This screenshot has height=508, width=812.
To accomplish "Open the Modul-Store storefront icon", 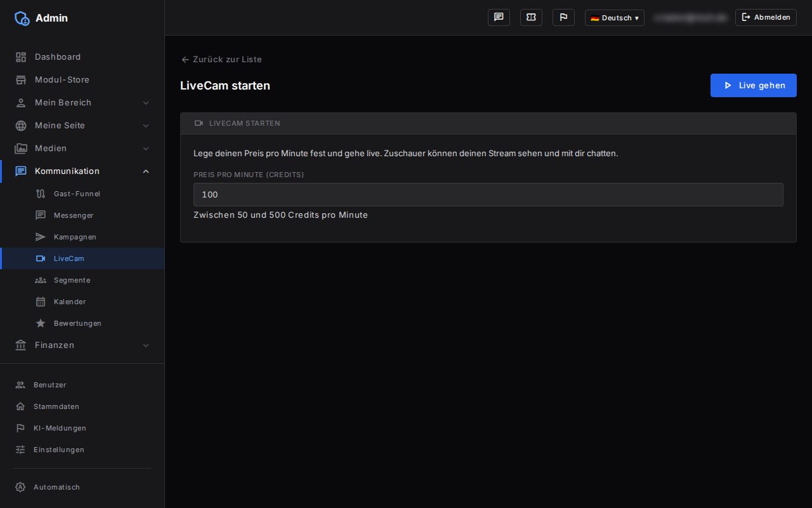I will (x=21, y=80).
